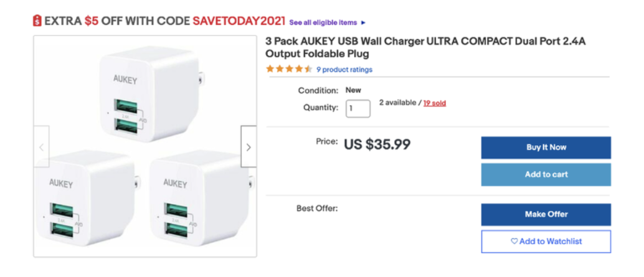This screenshot has width=644, height=277.
Task: Show the previous product image
Action: (x=42, y=146)
